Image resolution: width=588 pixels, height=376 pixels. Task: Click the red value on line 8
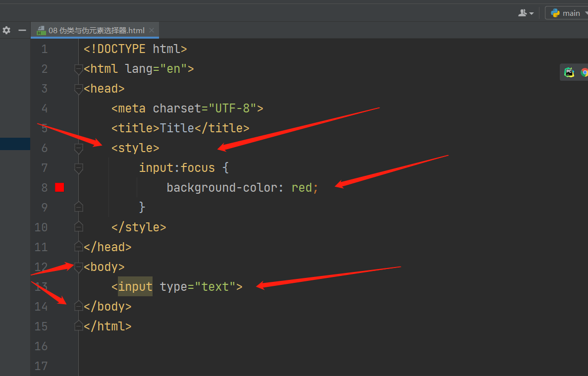point(302,187)
